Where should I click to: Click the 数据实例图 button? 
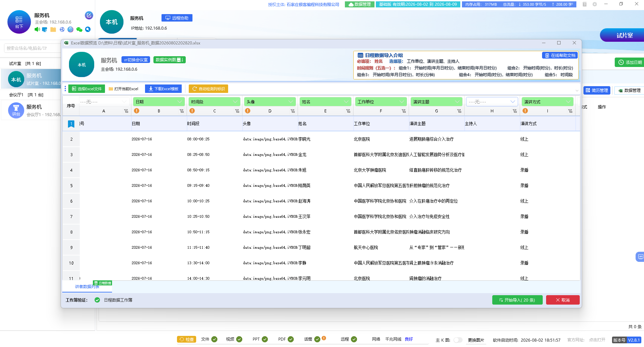pyautogui.click(x=170, y=60)
